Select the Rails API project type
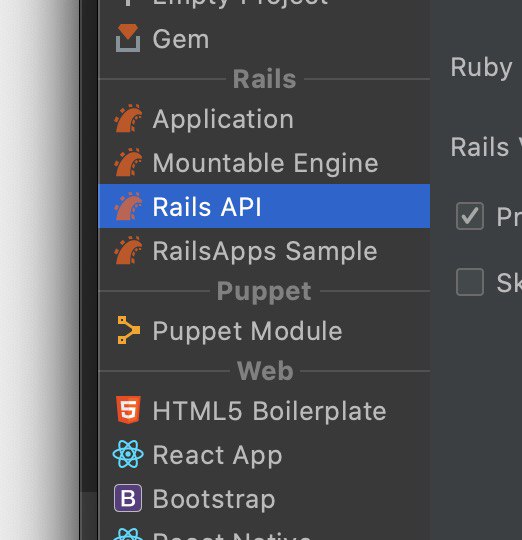 tap(264, 206)
